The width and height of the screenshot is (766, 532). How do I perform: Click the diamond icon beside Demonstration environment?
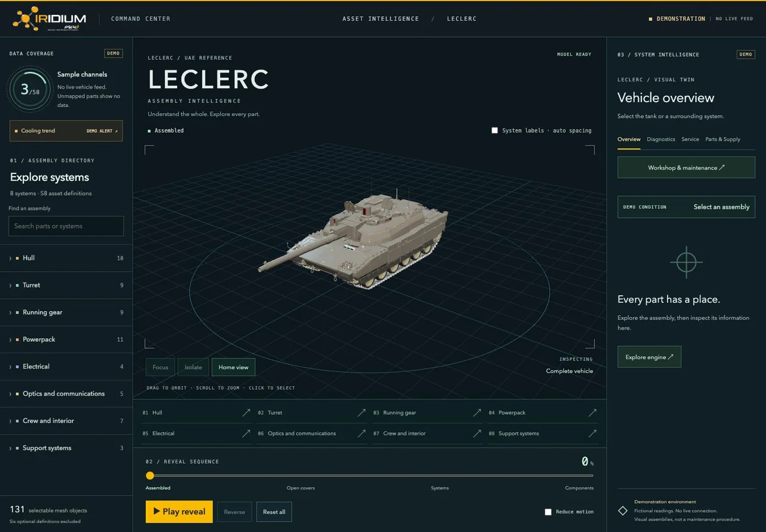coord(623,510)
